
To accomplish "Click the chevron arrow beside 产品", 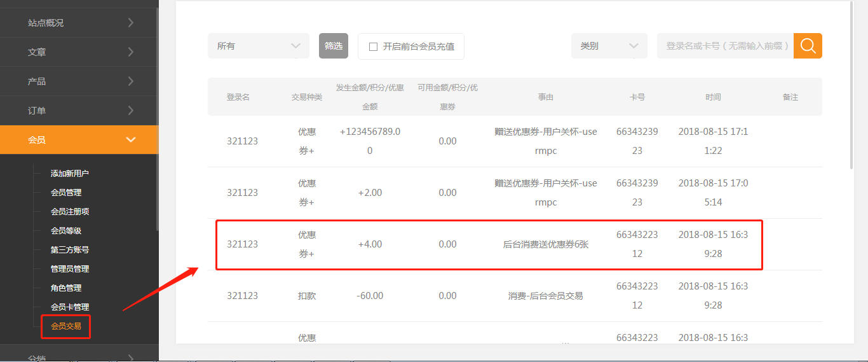I will coord(131,81).
